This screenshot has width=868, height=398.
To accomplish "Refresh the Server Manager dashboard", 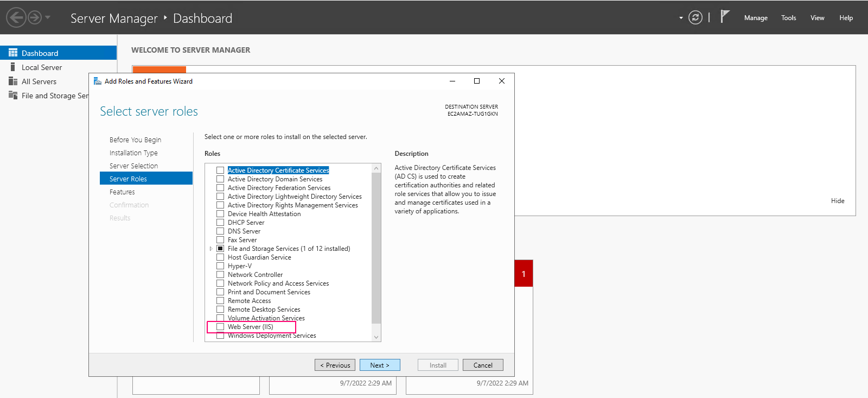I will (695, 18).
